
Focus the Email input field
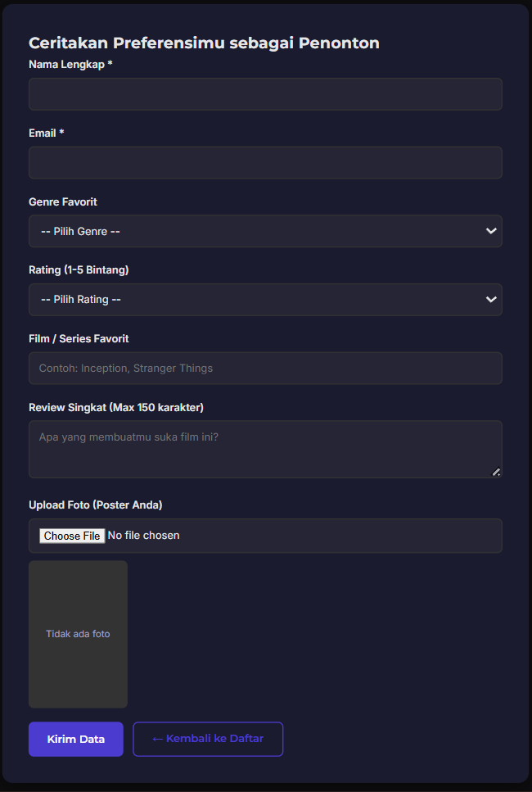pyautogui.click(x=265, y=163)
